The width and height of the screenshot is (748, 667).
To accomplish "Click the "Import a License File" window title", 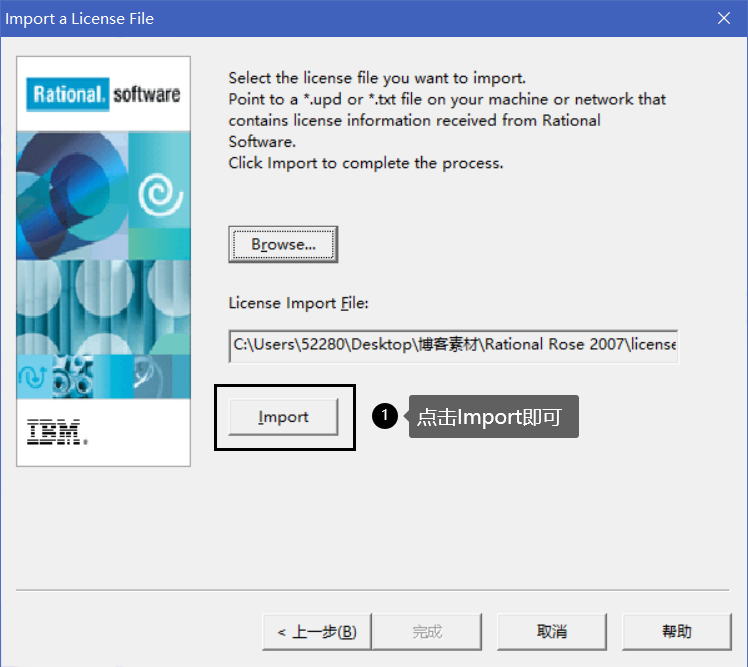I will pyautogui.click(x=79, y=19).
